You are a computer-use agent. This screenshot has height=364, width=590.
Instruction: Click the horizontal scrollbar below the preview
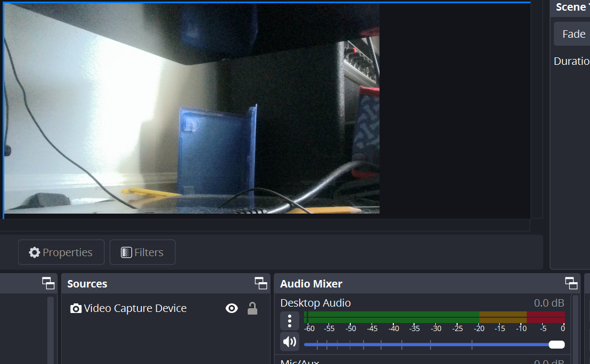click(265, 226)
